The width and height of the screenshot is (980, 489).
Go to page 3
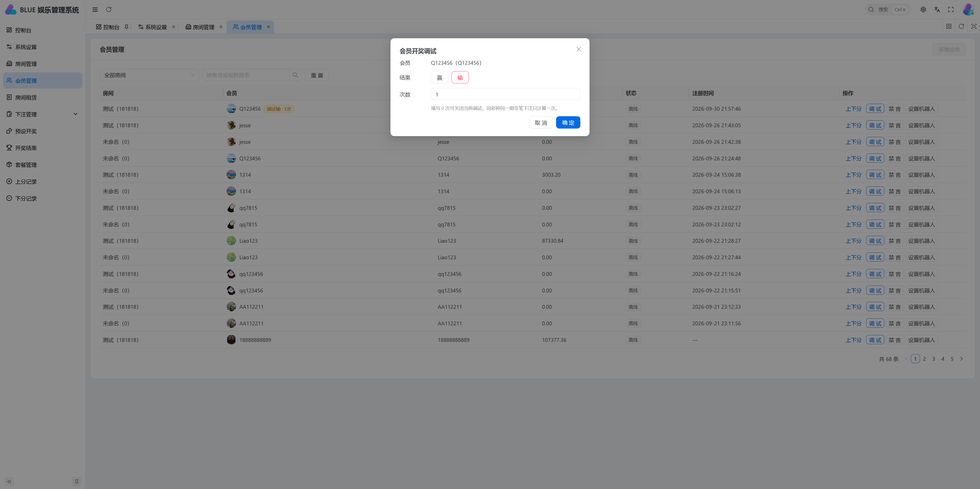[x=934, y=359]
